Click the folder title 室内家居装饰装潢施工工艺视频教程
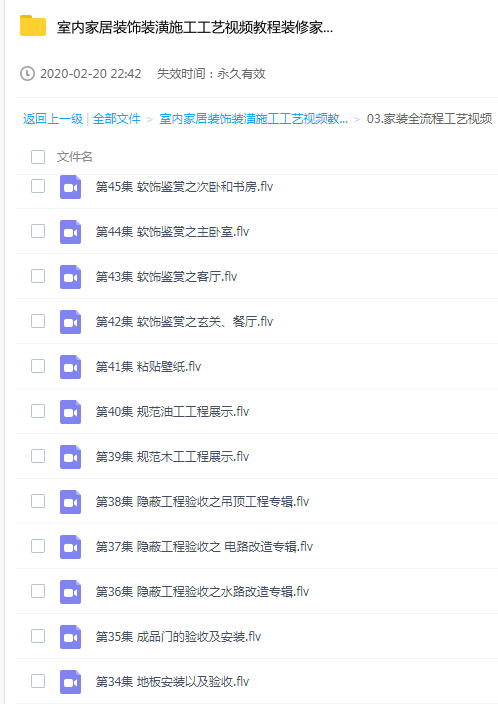The image size is (498, 704). 195,27
